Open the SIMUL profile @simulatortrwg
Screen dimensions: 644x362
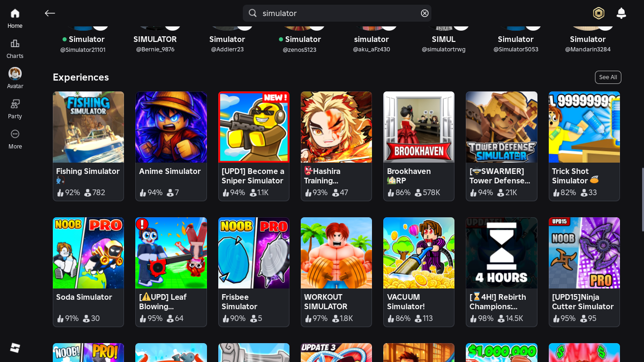click(x=444, y=44)
